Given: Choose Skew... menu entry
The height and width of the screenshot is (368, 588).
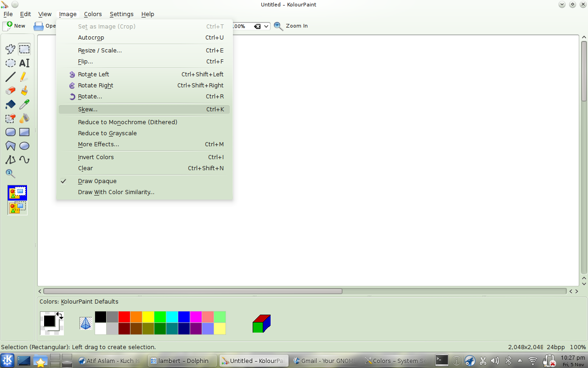Looking at the screenshot, I should 144,109.
